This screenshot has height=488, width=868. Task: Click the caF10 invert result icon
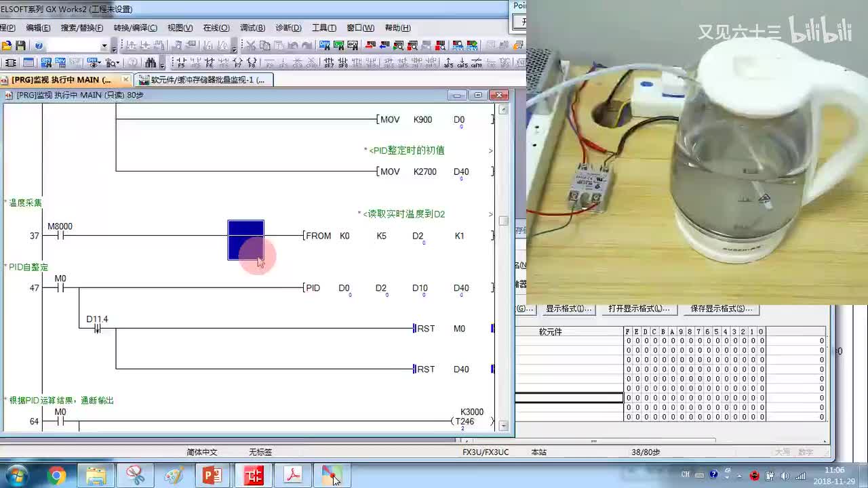(477, 63)
